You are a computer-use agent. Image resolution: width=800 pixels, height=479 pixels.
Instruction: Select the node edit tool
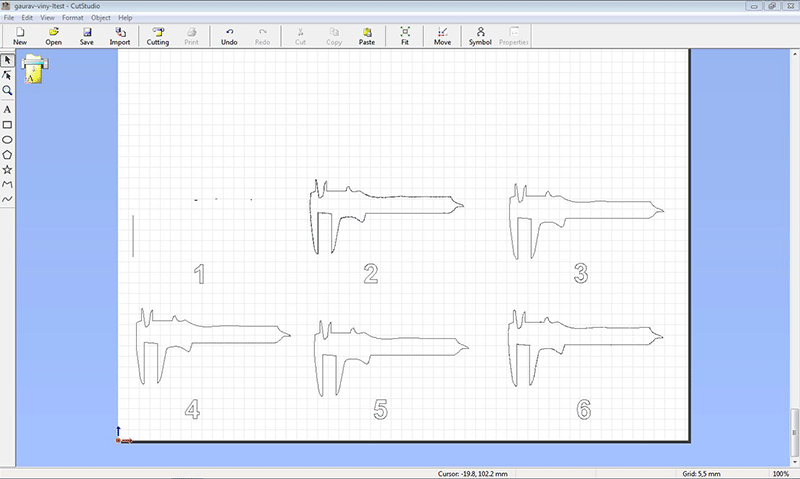click(x=7, y=75)
